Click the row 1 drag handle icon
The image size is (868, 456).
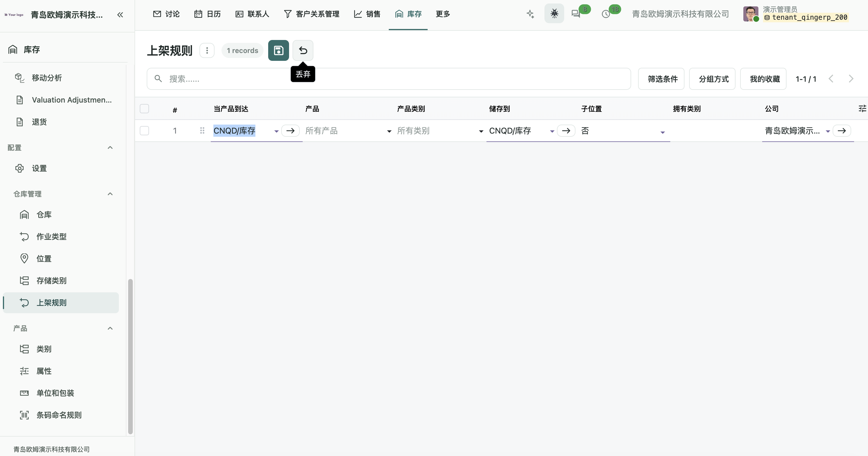[202, 131]
